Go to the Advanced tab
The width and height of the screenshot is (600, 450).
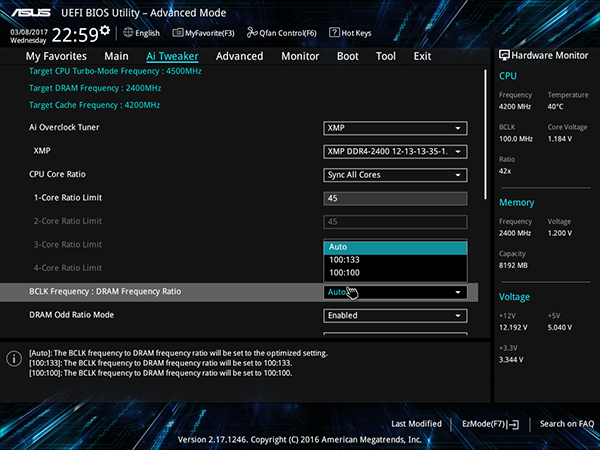click(x=240, y=56)
